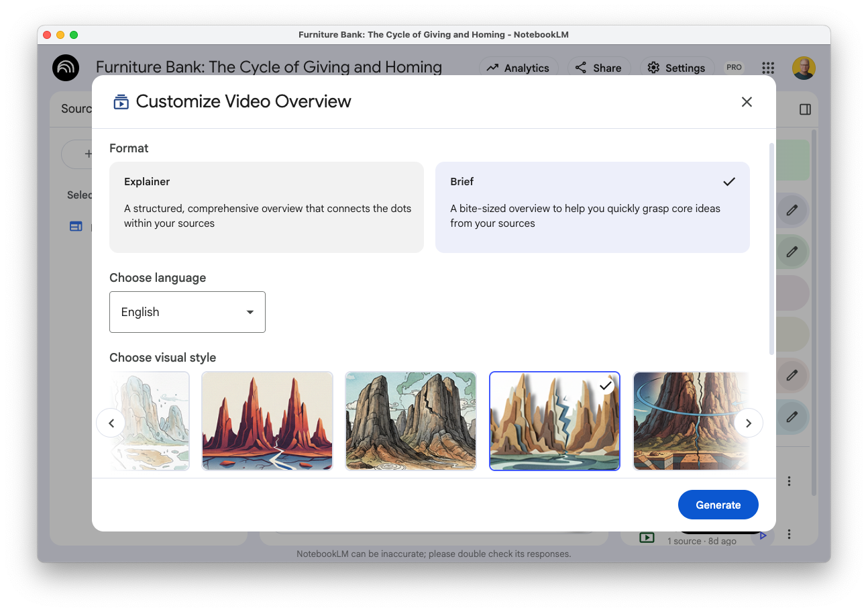Choose the gray rocky cliffs visual style
The width and height of the screenshot is (868, 612).
(x=411, y=421)
